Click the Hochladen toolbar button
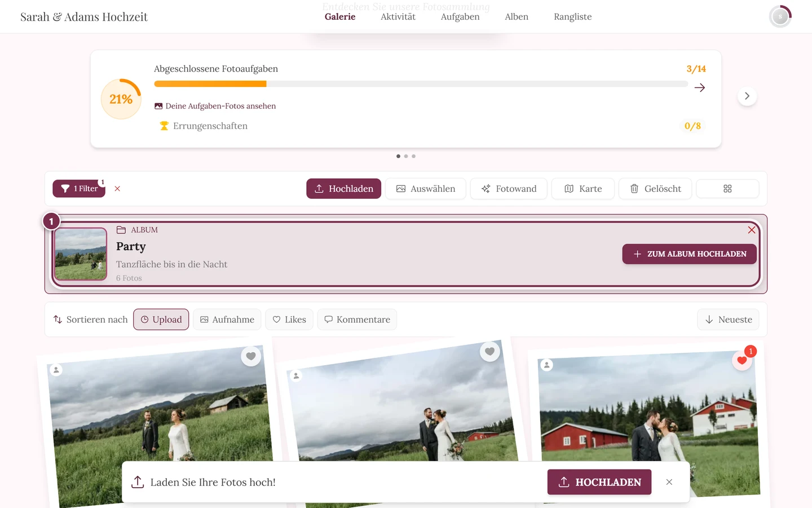Screen dimensions: 812x508 (x=344, y=189)
